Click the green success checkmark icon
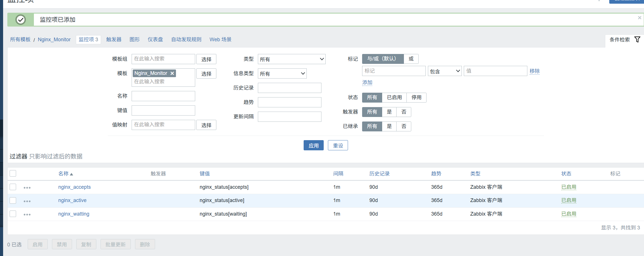The height and width of the screenshot is (256, 644). click(x=21, y=20)
